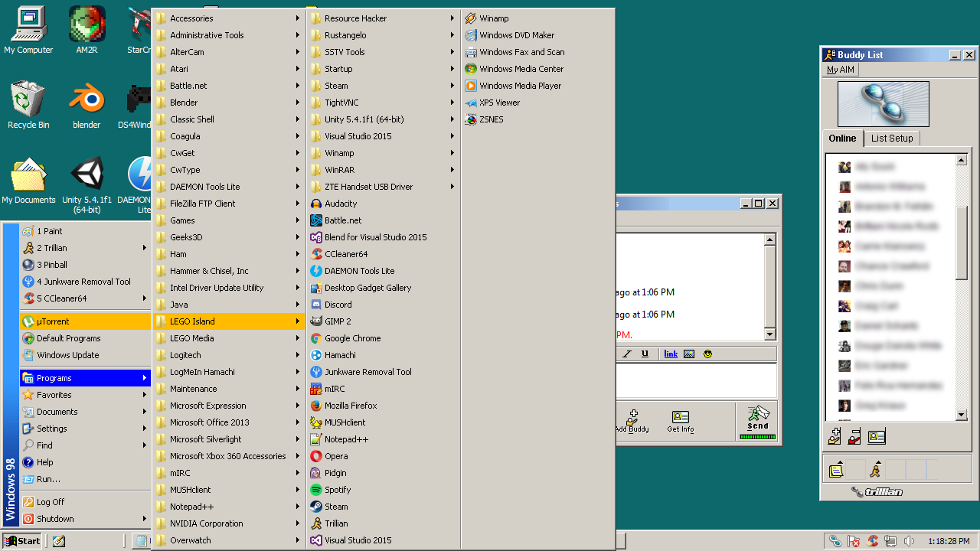980x551 pixels.
Task: Open the Programs item in Start menu
Action: pos(85,378)
